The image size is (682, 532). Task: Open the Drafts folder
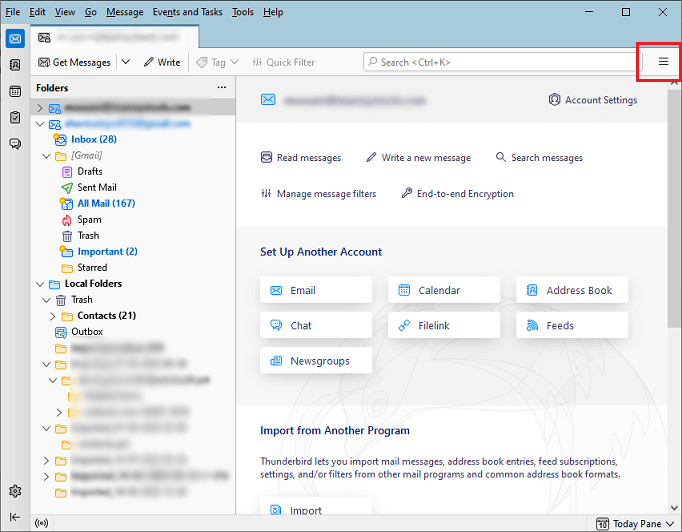[90, 171]
